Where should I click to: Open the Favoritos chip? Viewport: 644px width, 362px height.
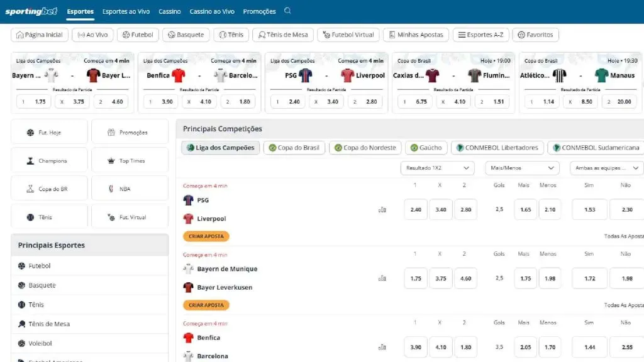536,35
